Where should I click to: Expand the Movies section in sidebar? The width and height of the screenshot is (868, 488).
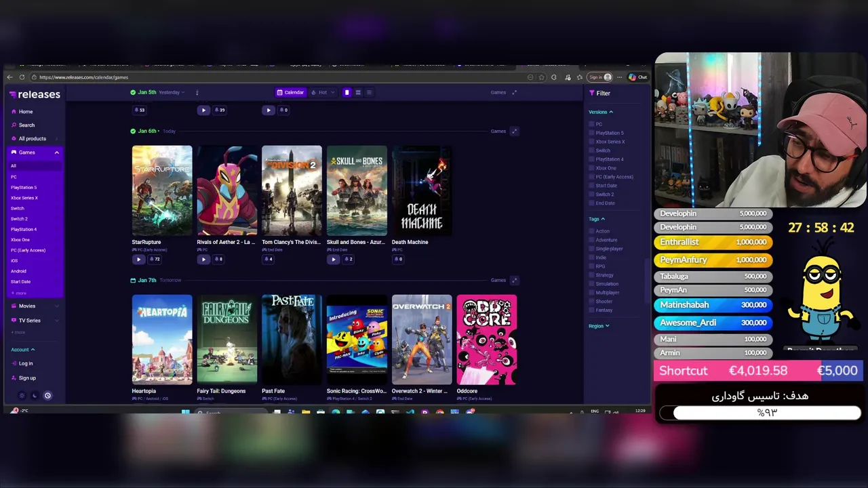[57, 306]
